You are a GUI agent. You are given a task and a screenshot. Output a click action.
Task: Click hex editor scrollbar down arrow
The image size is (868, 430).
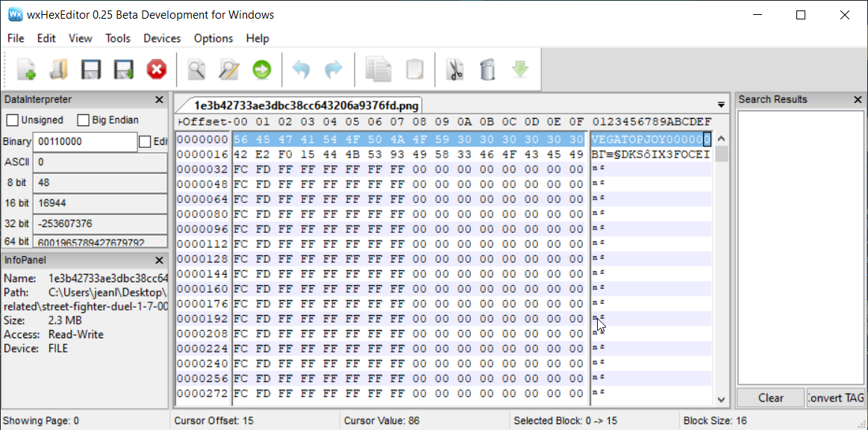pos(721,399)
